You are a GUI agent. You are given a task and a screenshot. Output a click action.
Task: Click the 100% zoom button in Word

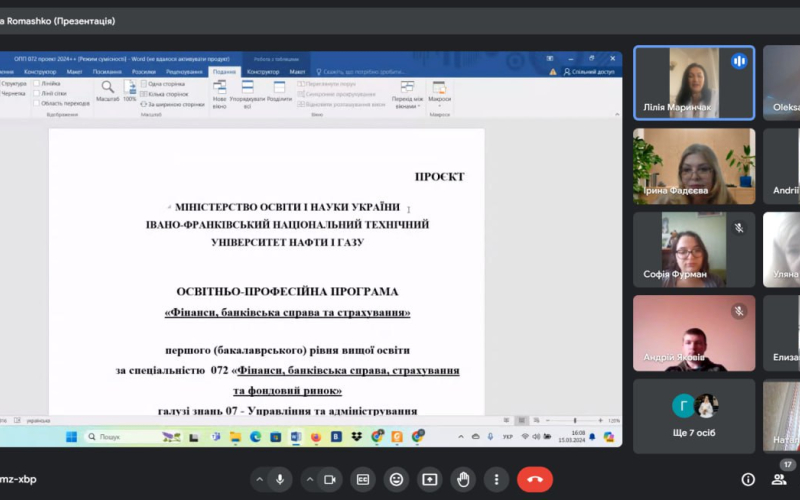point(130,92)
